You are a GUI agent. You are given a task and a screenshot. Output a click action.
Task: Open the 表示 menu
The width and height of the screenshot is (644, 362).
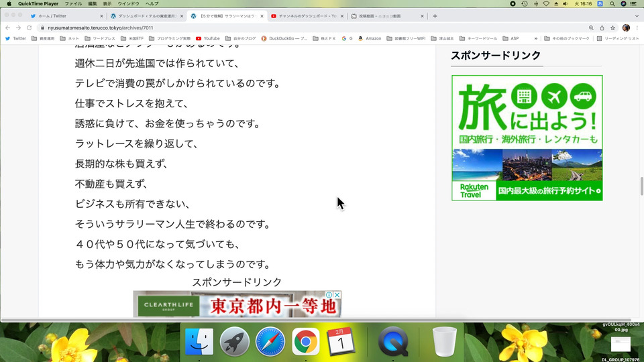pos(107,4)
